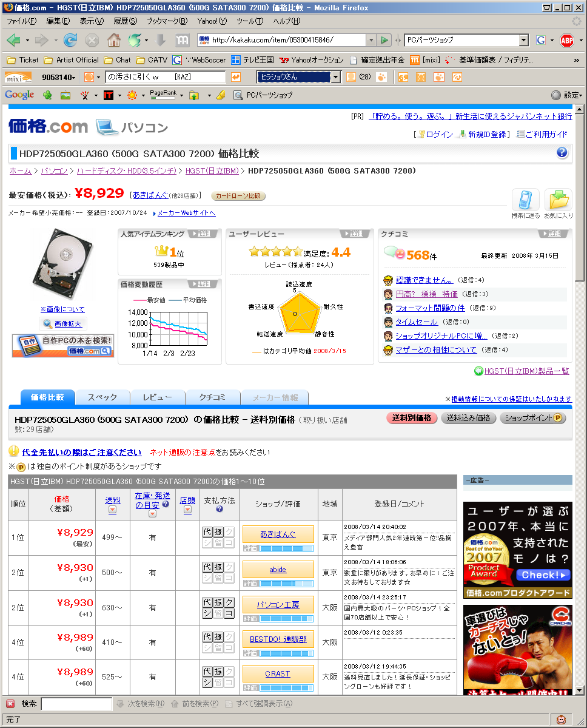Switch to the レビュー tab
Screen dimensions: 587x728
click(x=158, y=397)
